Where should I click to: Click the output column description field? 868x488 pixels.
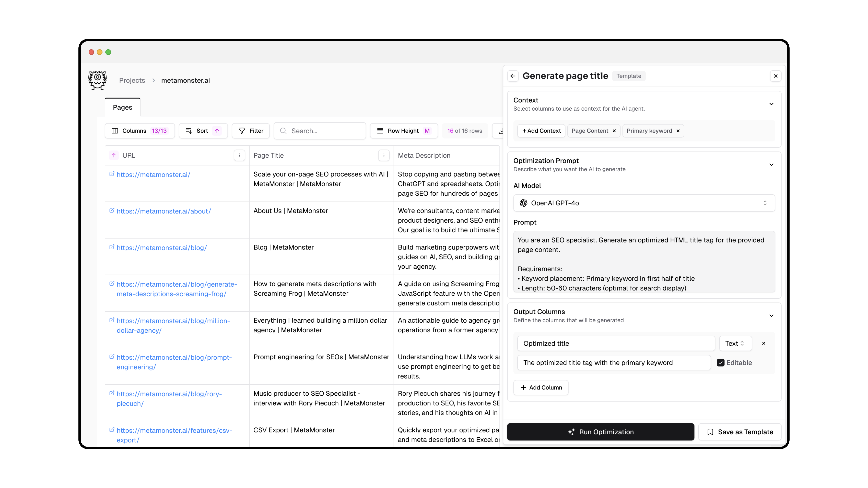[614, 363]
